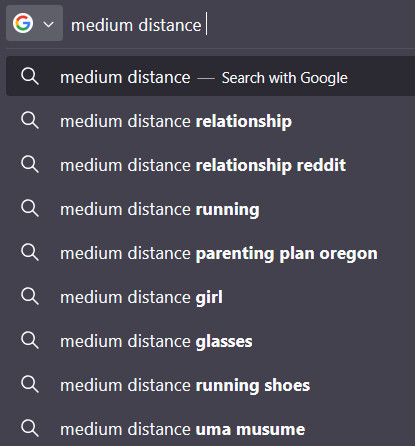Click magnifier icon beside Search with Google row

(x=30, y=76)
